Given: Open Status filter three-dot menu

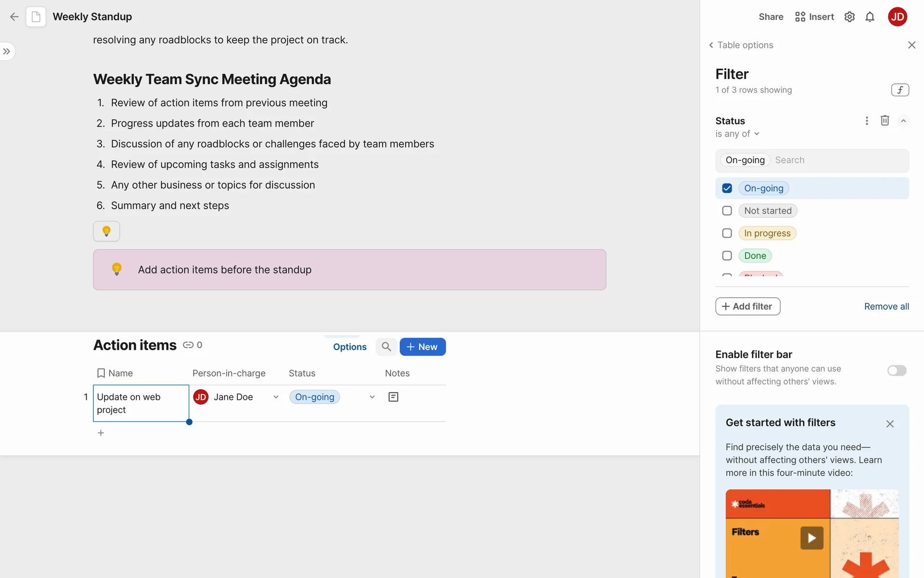Looking at the screenshot, I should pyautogui.click(x=867, y=120).
